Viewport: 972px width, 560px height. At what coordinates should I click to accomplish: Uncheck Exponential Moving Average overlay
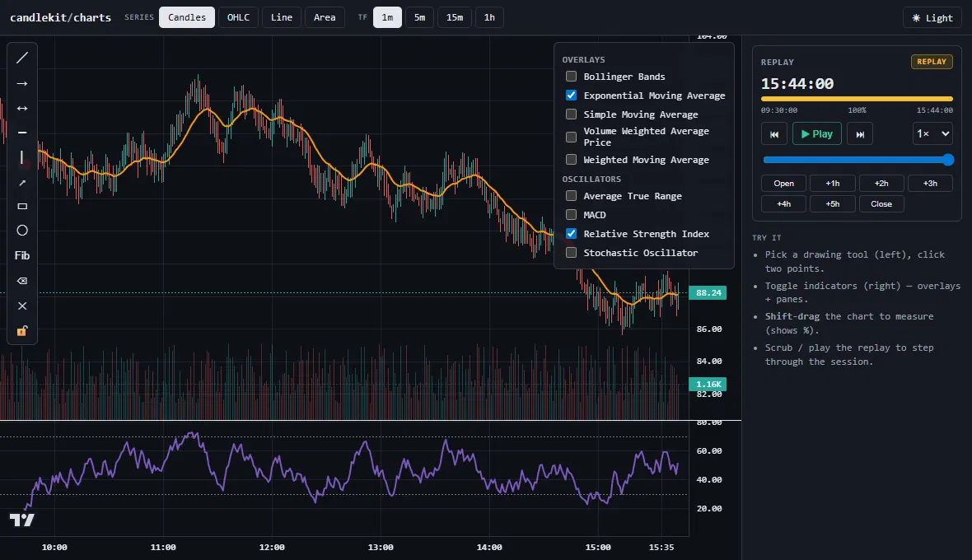click(571, 96)
